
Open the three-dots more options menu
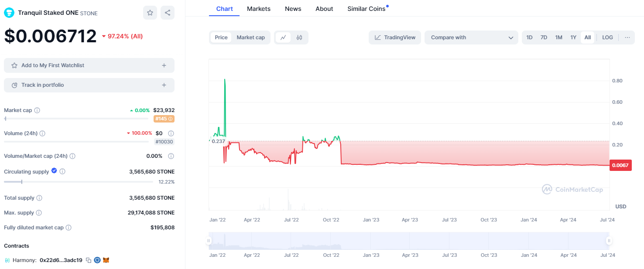tap(627, 37)
